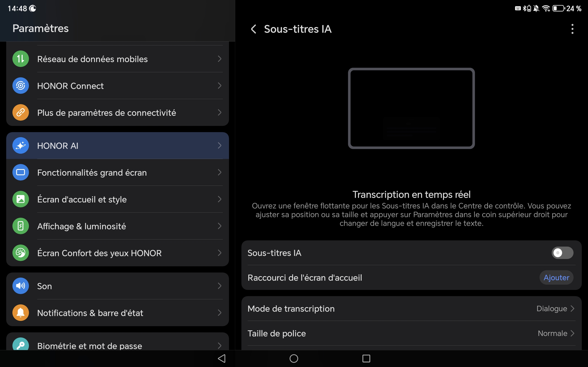Tap the HONOR Connect icon
Screen dimensions: 588x367
pos(21,86)
